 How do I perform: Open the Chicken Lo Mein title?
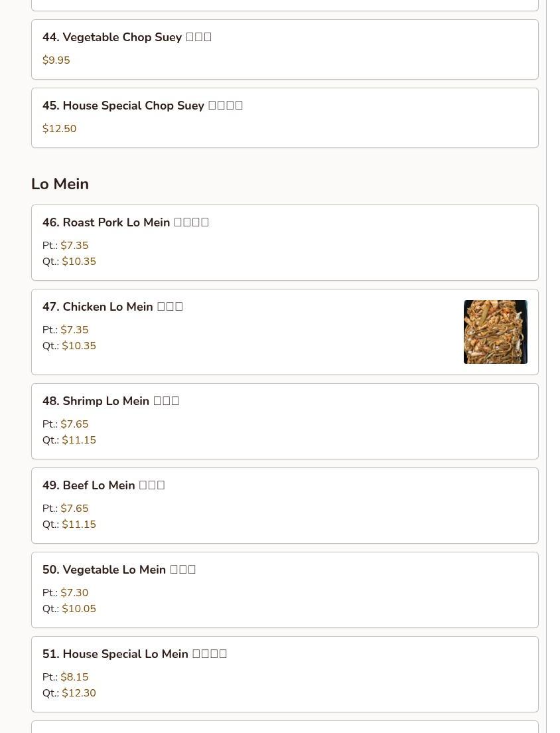[x=113, y=307]
